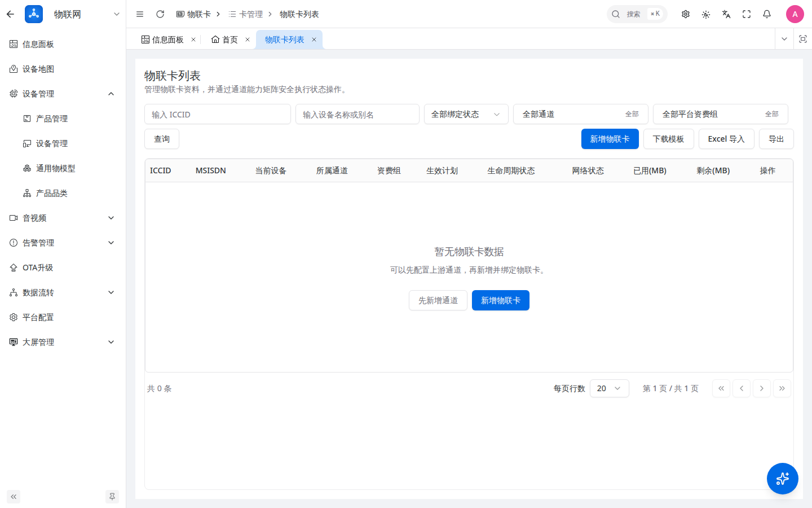Open the top search box
The height and width of the screenshot is (508, 812).
click(x=637, y=14)
